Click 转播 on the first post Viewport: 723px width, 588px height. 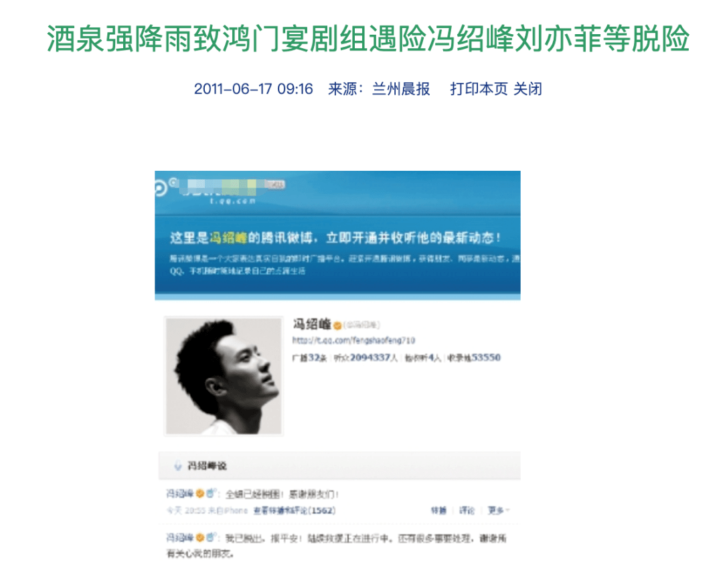click(438, 510)
